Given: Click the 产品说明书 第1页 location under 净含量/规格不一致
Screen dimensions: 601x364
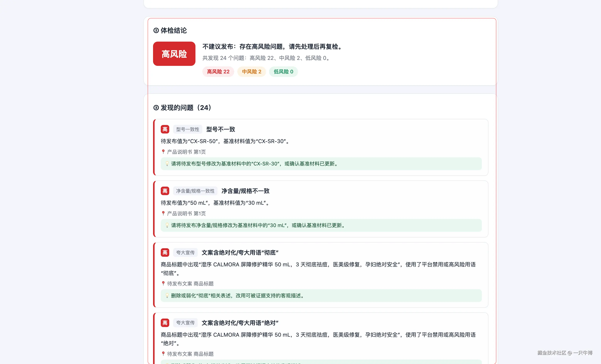Looking at the screenshot, I should pyautogui.click(x=186, y=214).
